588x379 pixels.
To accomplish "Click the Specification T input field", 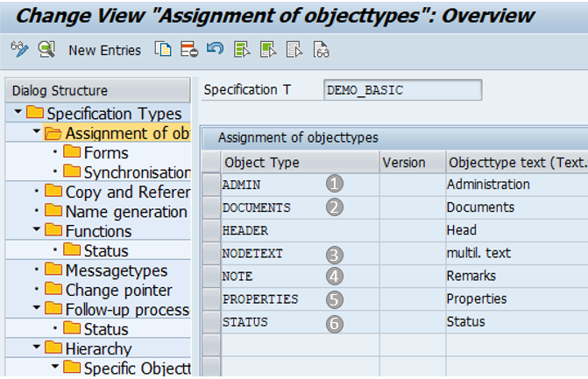I will (401, 90).
